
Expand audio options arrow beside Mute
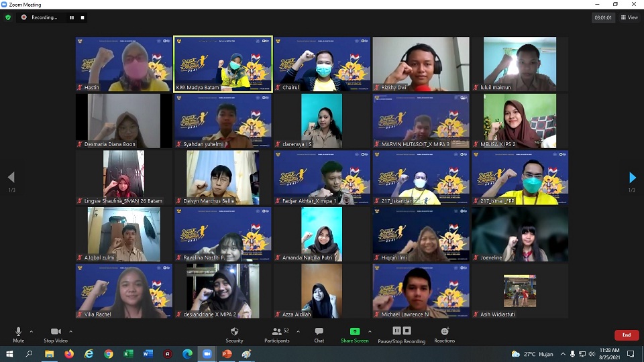tap(32, 331)
